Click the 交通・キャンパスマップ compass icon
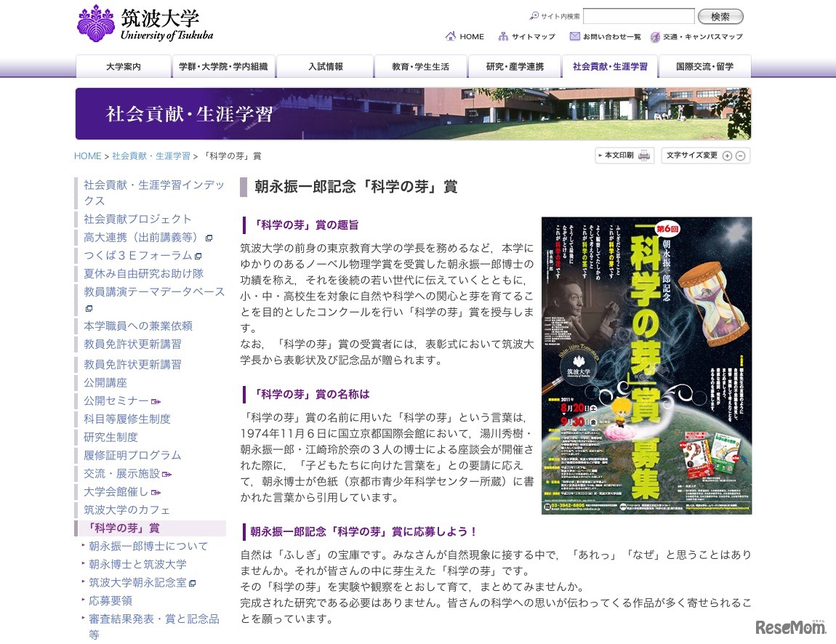The width and height of the screenshot is (836, 644). pos(654,36)
